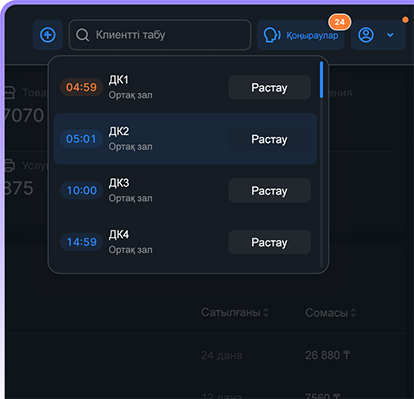
Task: Click the orange 24 notification badge
Action: point(339,22)
